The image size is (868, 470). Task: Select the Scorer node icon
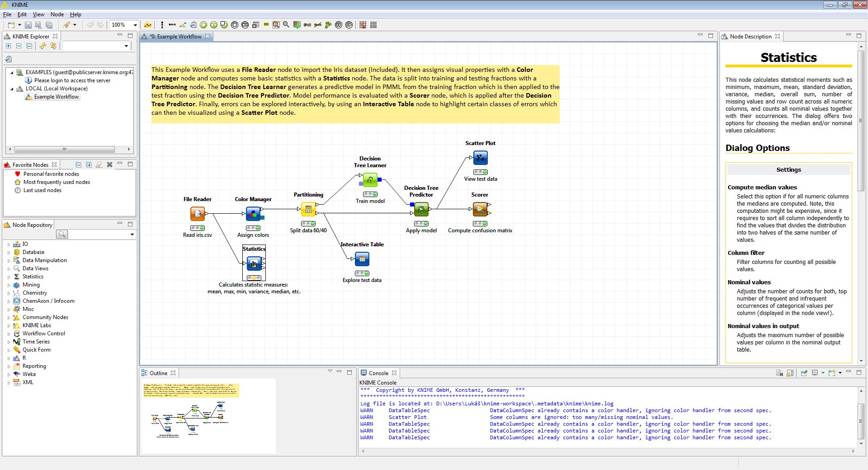click(x=480, y=209)
